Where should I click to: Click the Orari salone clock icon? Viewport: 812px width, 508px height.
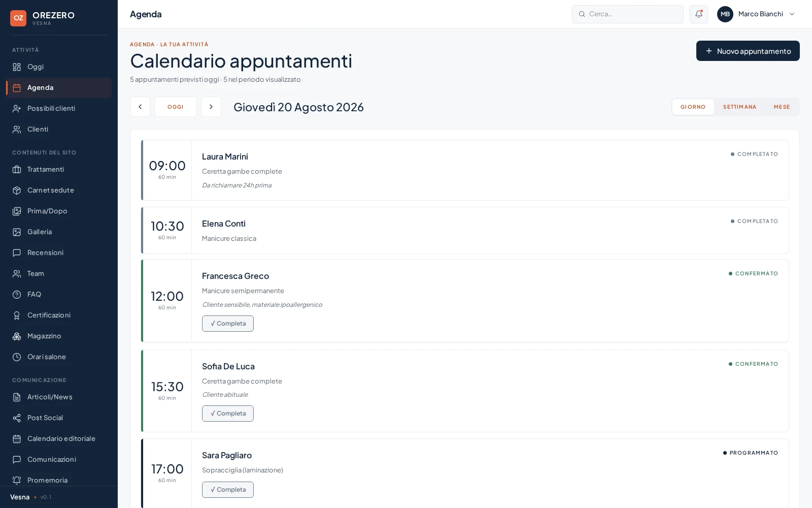click(x=17, y=357)
